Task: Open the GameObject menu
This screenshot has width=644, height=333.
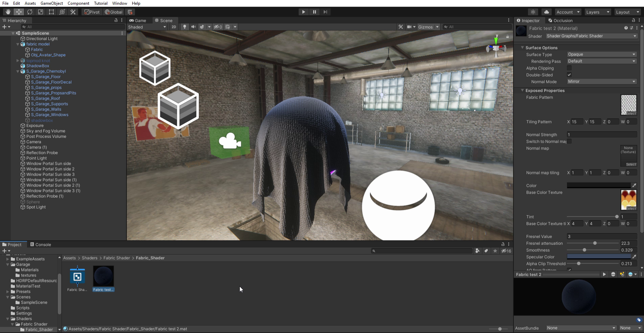Action: click(51, 3)
